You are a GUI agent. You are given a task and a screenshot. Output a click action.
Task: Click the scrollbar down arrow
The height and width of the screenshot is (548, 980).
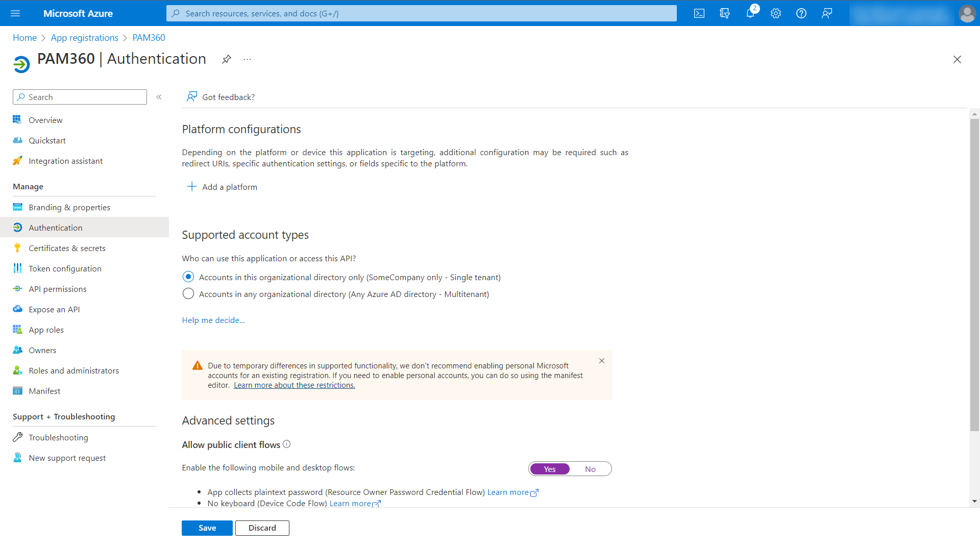[x=974, y=502]
